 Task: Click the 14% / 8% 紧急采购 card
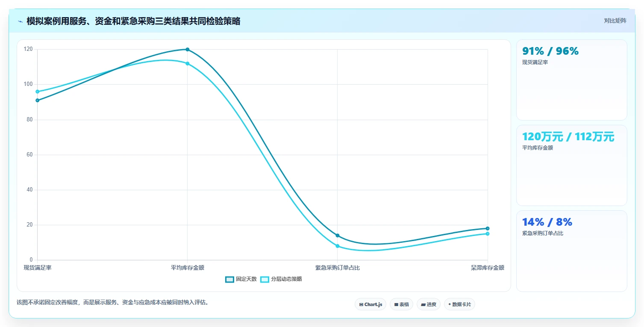571,251
